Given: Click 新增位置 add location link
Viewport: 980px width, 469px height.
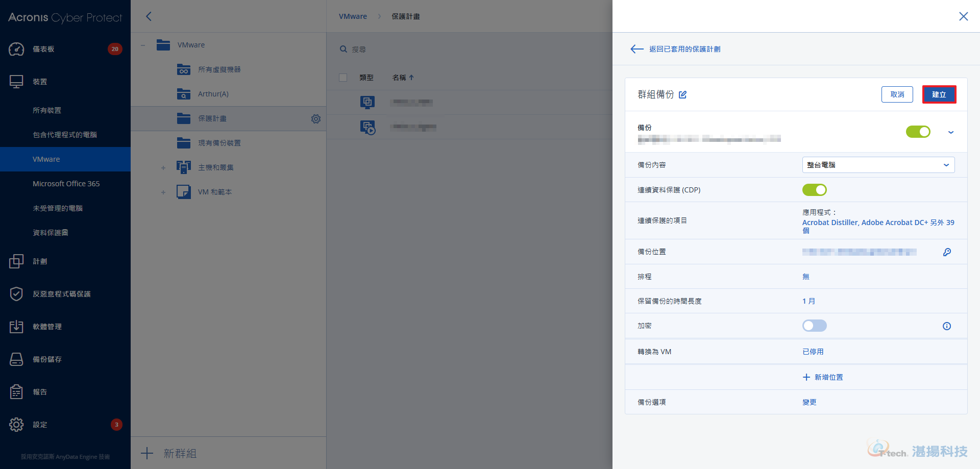Looking at the screenshot, I should pyautogui.click(x=823, y=377).
